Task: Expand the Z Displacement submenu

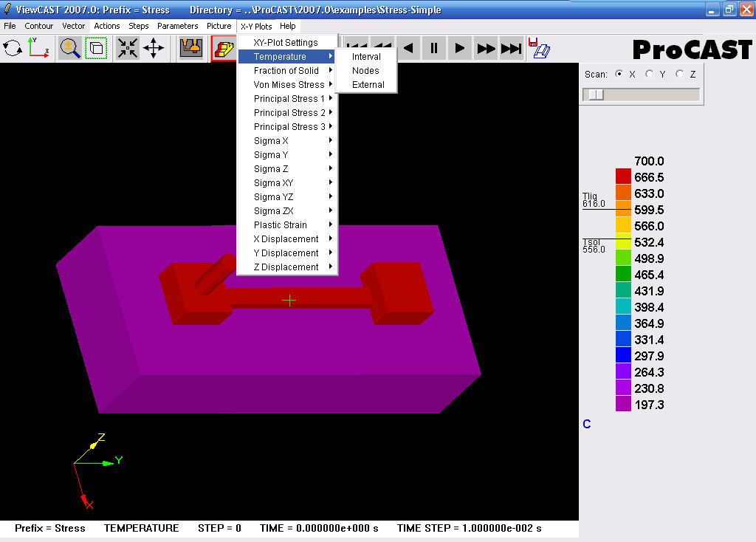Action: [x=287, y=267]
